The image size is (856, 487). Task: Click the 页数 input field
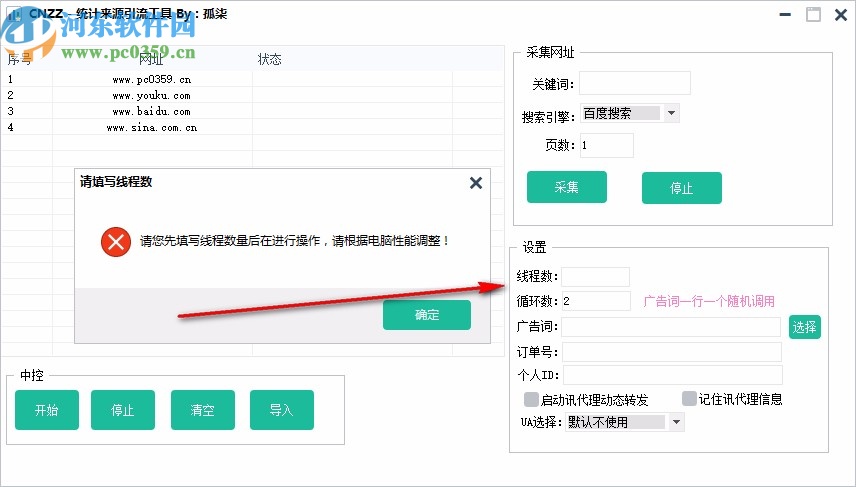point(607,145)
